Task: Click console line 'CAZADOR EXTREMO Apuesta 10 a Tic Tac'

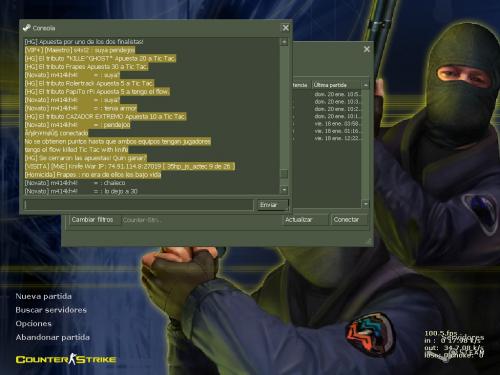Action: point(105,117)
